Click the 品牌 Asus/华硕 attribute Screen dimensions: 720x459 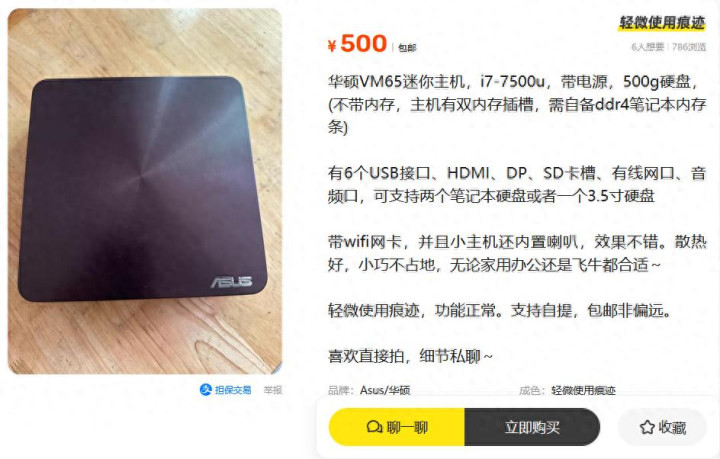369,390
